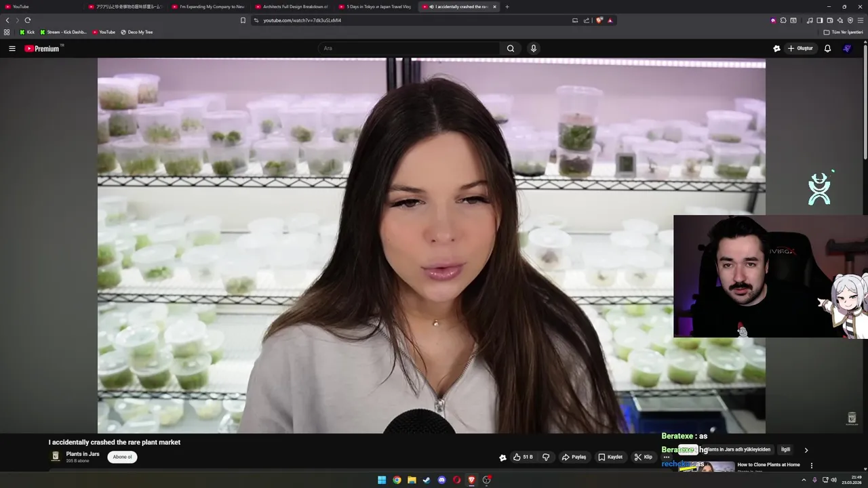The height and width of the screenshot is (488, 868).
Task: Open Brave VPN shield icon
Action: tap(850, 20)
